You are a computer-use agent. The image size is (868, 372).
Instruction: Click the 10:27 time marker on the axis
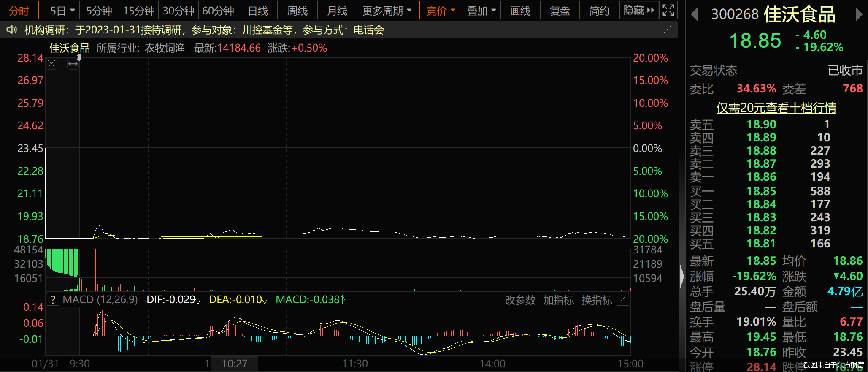pyautogui.click(x=235, y=364)
